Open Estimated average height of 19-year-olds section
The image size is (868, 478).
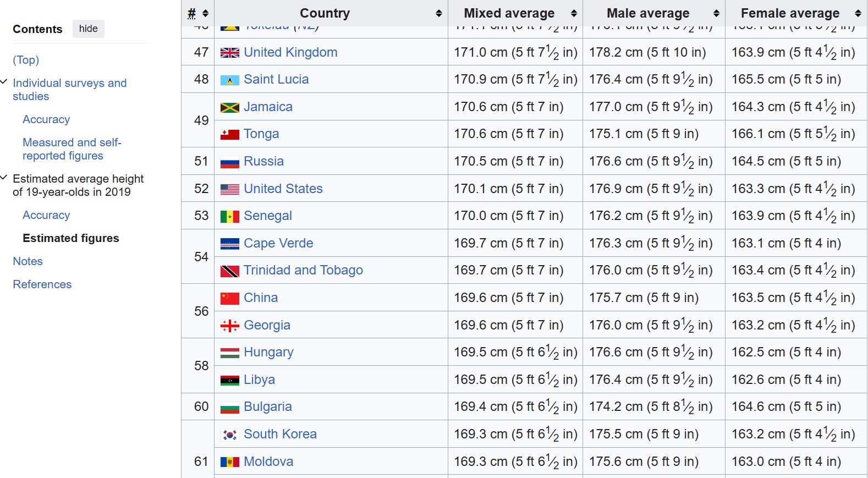(x=78, y=185)
